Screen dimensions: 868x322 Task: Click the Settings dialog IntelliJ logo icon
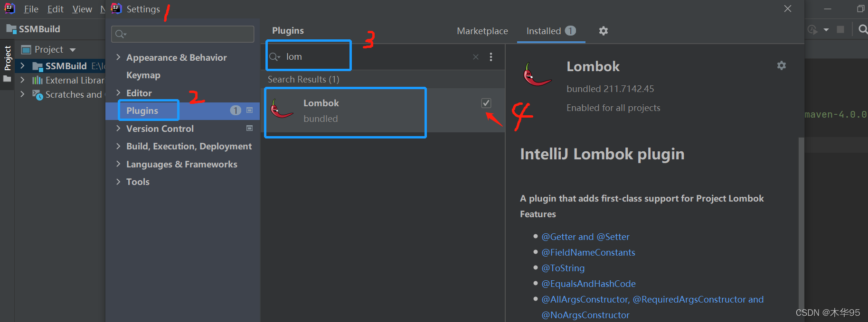[x=116, y=9]
